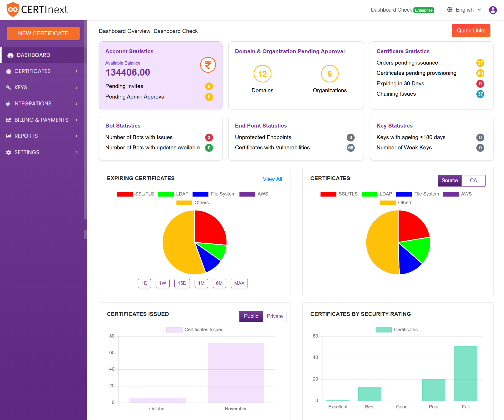The width and height of the screenshot is (504, 420).
Task: Select the 15D expiry range
Action: coord(182,284)
